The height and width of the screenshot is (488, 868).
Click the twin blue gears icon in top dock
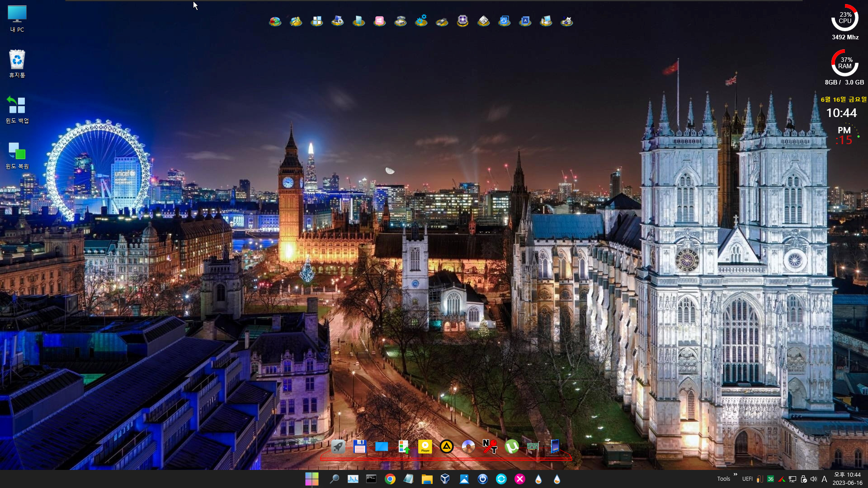point(421,21)
